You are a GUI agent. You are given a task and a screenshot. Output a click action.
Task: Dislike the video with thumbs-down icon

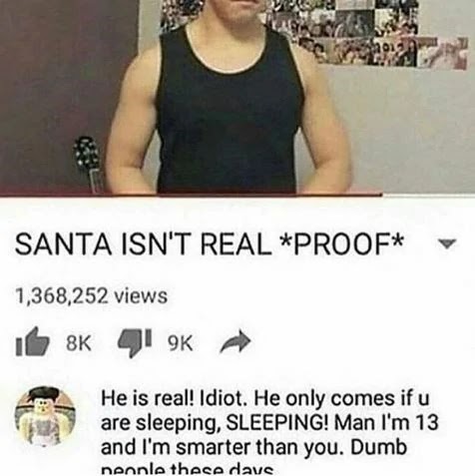pyautogui.click(x=136, y=343)
